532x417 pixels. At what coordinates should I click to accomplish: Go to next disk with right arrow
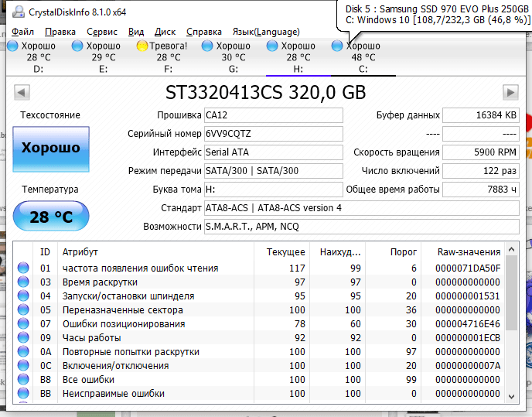click(510, 92)
